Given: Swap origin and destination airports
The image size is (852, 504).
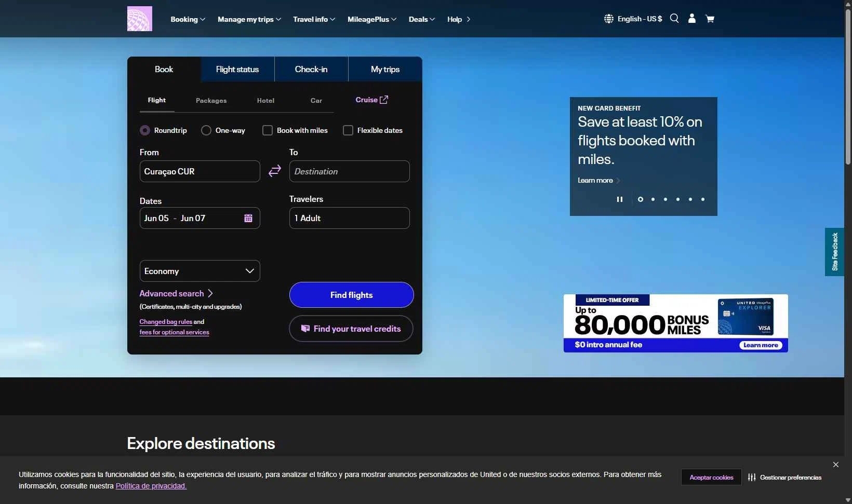Looking at the screenshot, I should point(275,171).
